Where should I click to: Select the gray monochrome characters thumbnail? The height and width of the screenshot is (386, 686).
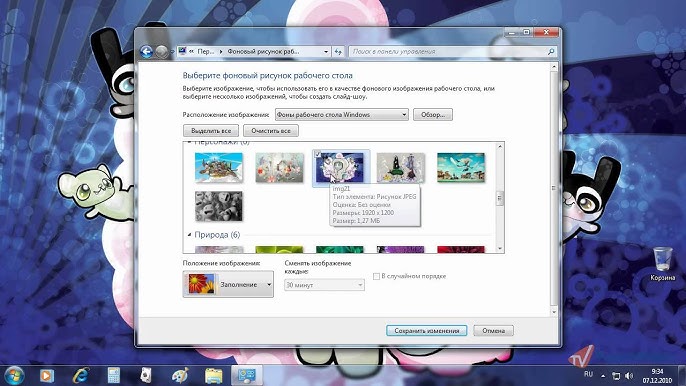coord(219,206)
